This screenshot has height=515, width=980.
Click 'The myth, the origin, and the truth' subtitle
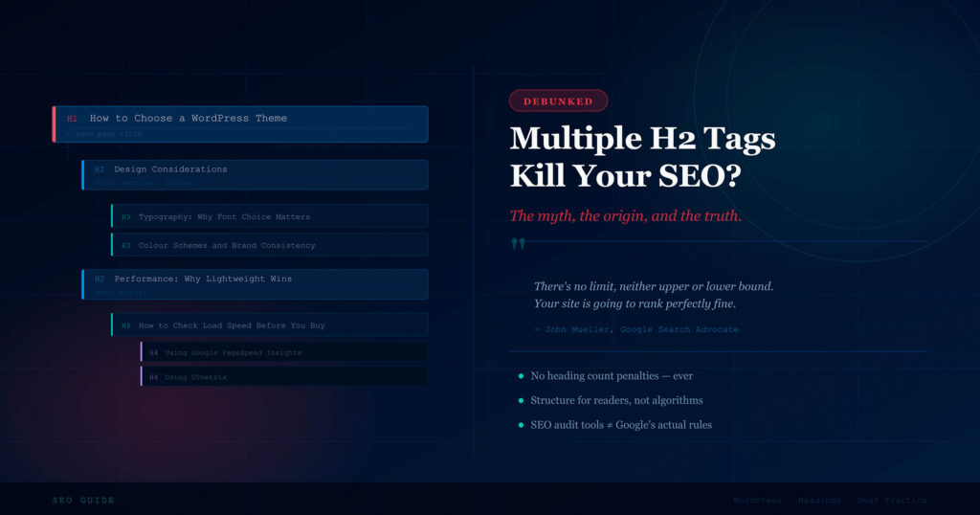(625, 216)
